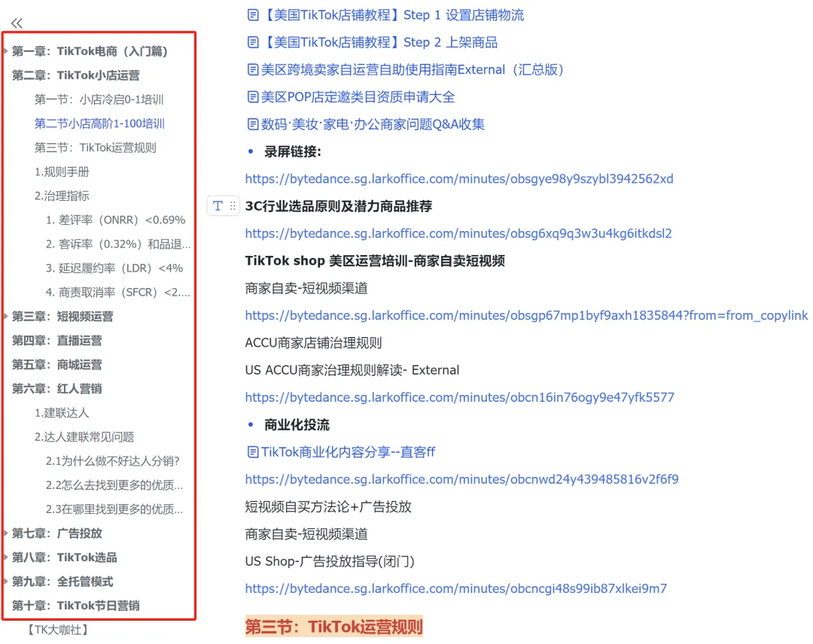The width and height of the screenshot is (813, 644).
Task: Jump to 延迟履约率（LDR）<4% entry
Action: tap(114, 268)
